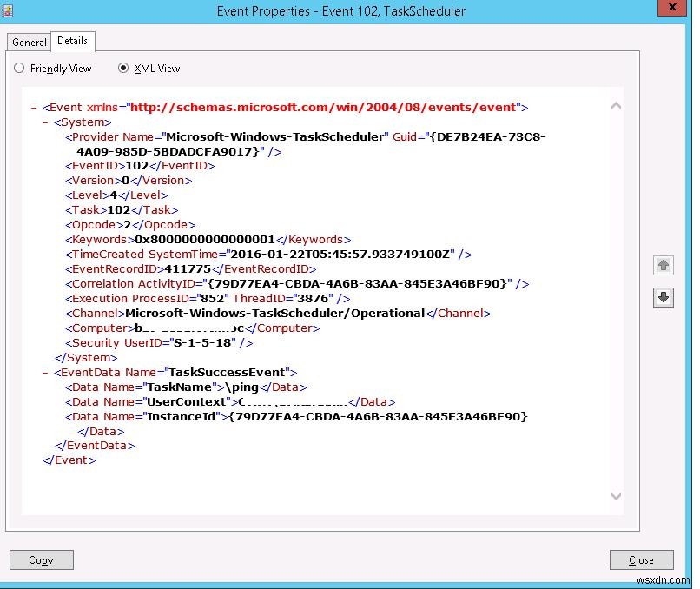Click the closing Event tag
Screen dimensions: 700x589
[69, 460]
